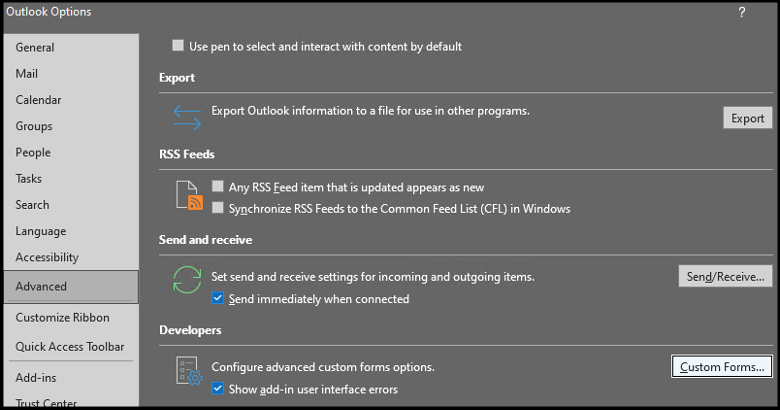This screenshot has width=780, height=410.
Task: Open the Send/Receive settings button
Action: coord(725,276)
